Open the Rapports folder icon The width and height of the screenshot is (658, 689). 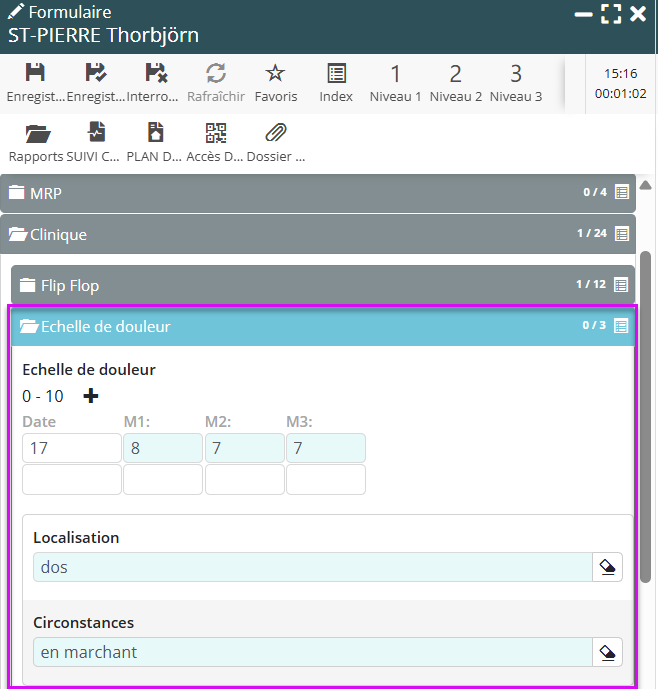click(x=37, y=133)
